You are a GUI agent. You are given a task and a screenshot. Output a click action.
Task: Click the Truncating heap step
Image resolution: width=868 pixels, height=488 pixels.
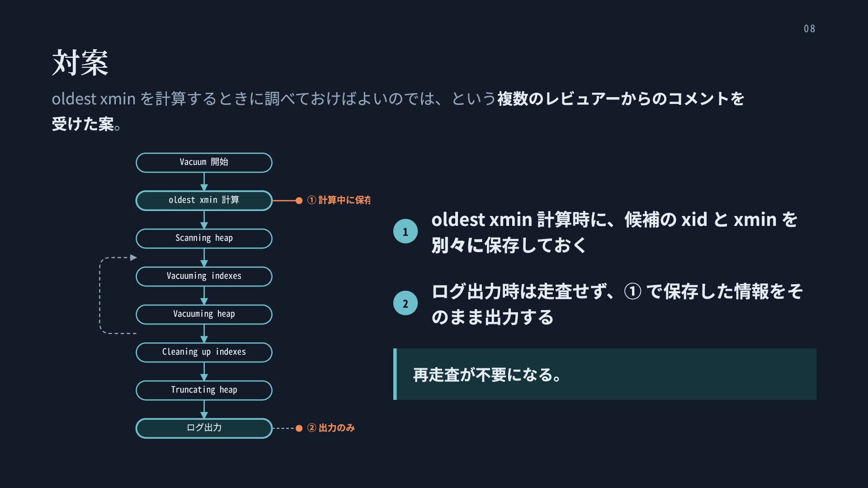coord(204,390)
